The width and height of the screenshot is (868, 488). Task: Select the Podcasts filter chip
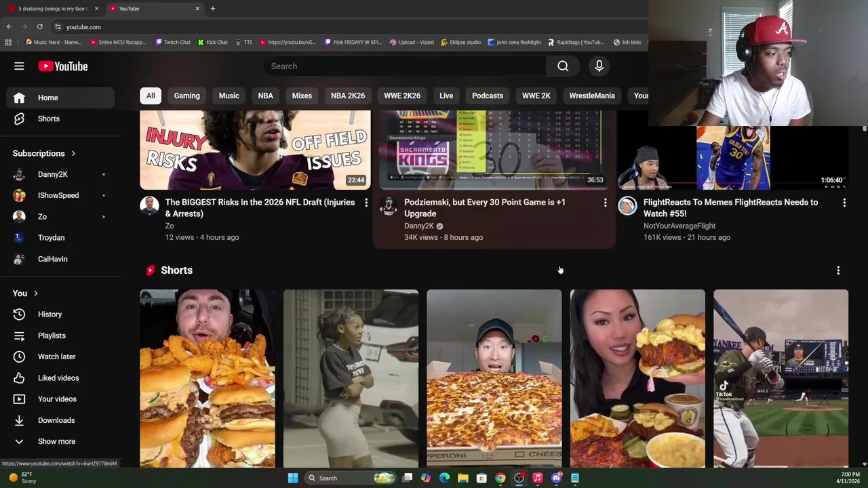488,96
